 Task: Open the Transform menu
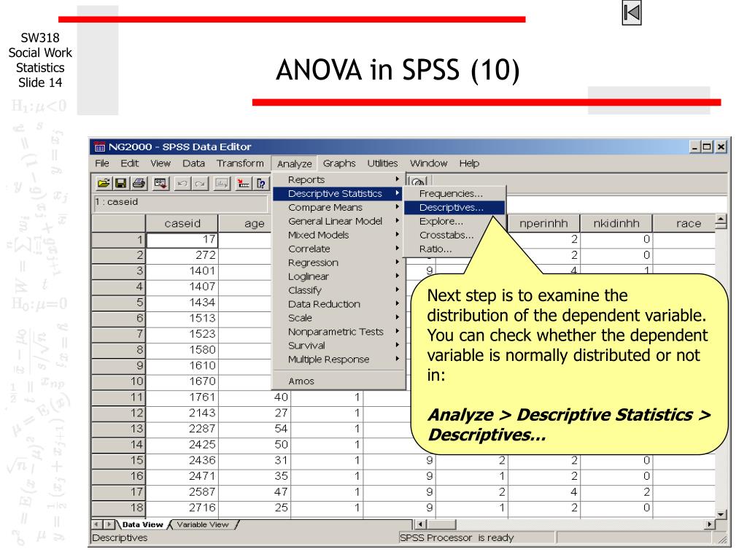tap(240, 163)
